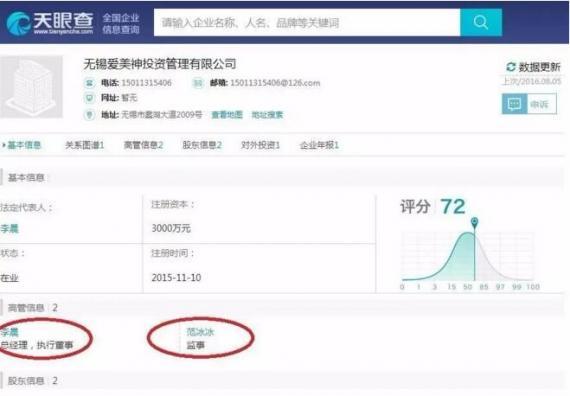The image size is (570, 396).
Task: Open executive 李晨 link in 高管信息
Action: click(x=9, y=332)
